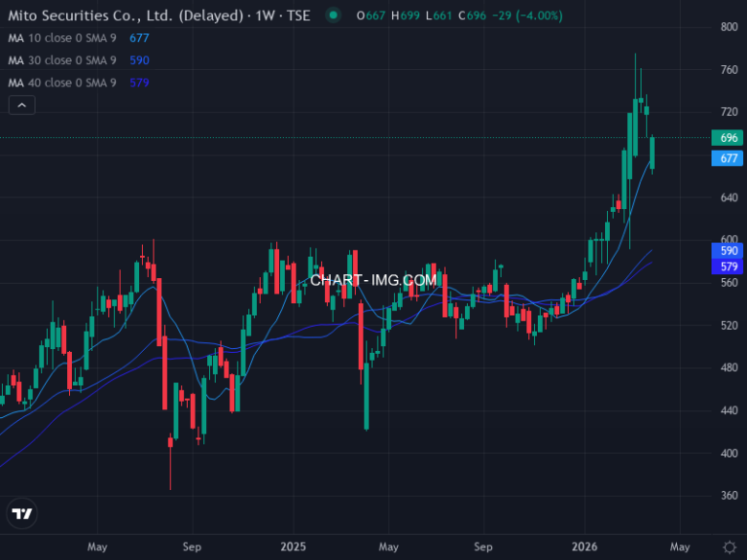The width and height of the screenshot is (747, 560).
Task: Click the 400 level on price axis
Action: coord(729,453)
